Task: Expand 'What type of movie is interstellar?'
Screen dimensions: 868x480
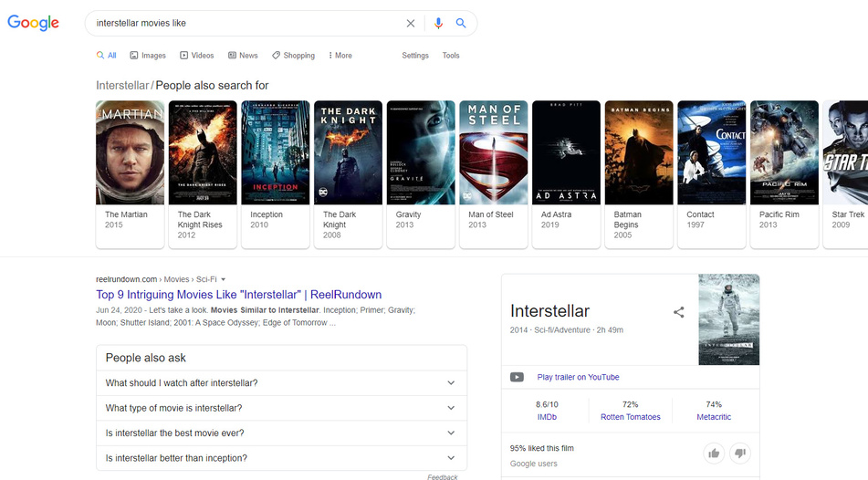Action: [x=281, y=408]
